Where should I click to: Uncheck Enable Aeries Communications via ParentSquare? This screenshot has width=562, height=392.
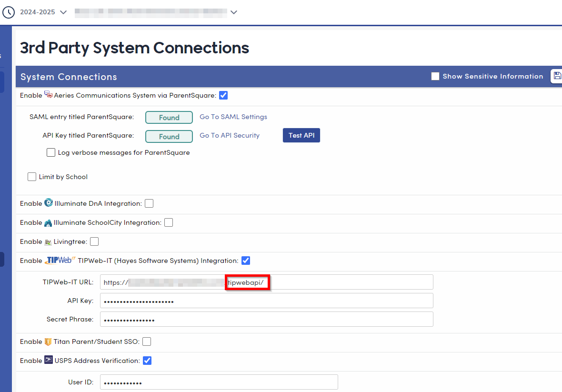pyautogui.click(x=223, y=95)
